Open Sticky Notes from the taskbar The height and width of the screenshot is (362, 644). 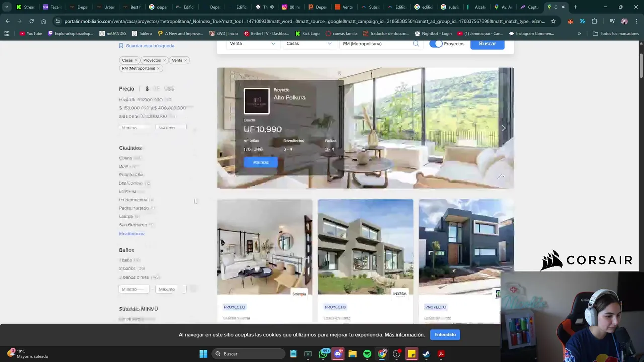pos(412,354)
